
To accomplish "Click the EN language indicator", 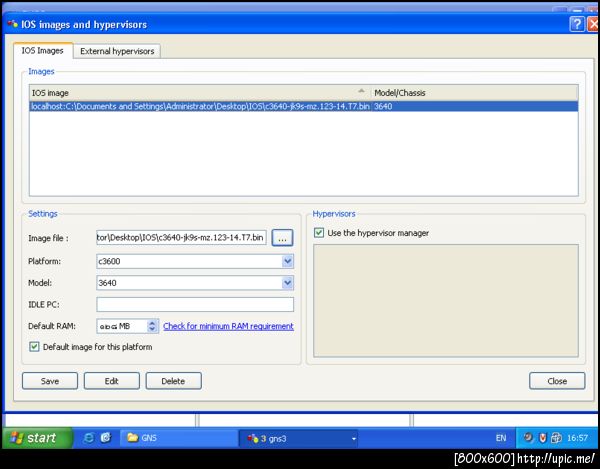I will (x=501, y=438).
